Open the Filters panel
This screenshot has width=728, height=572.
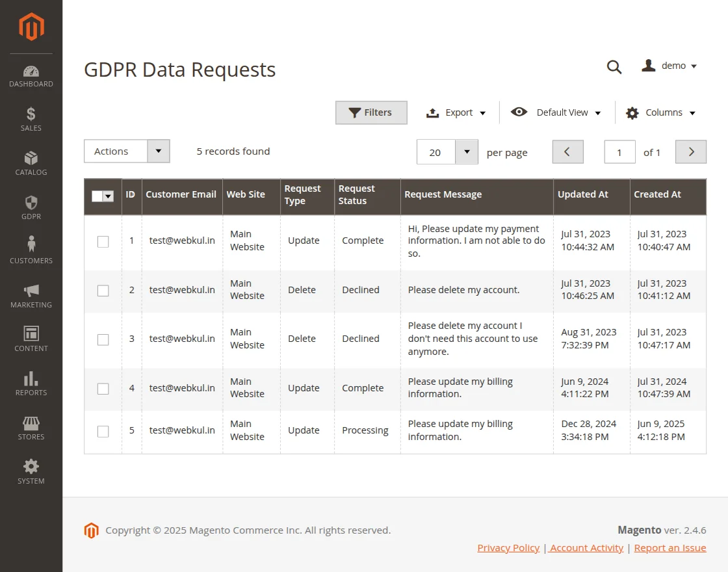coord(371,112)
